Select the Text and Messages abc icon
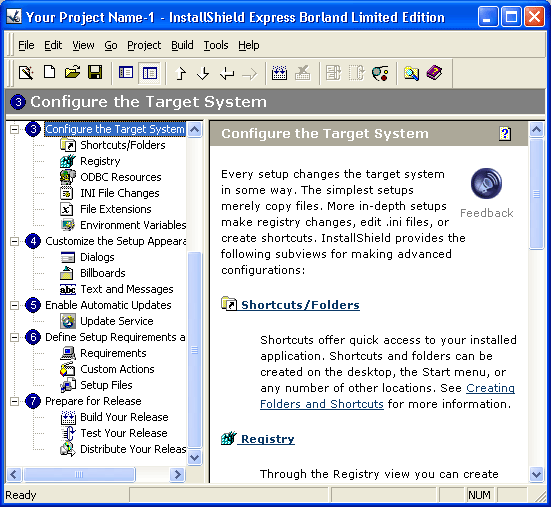Viewport: 551px width, 507px height. click(67, 289)
